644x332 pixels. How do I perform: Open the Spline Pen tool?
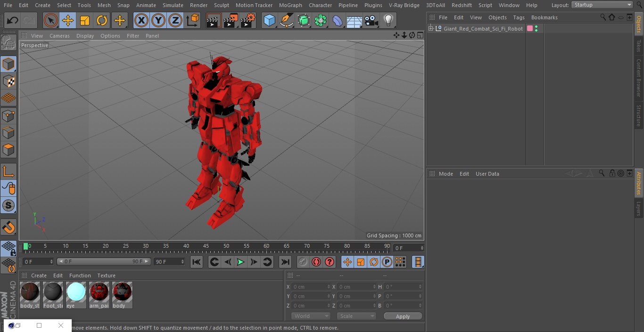pyautogui.click(x=287, y=20)
